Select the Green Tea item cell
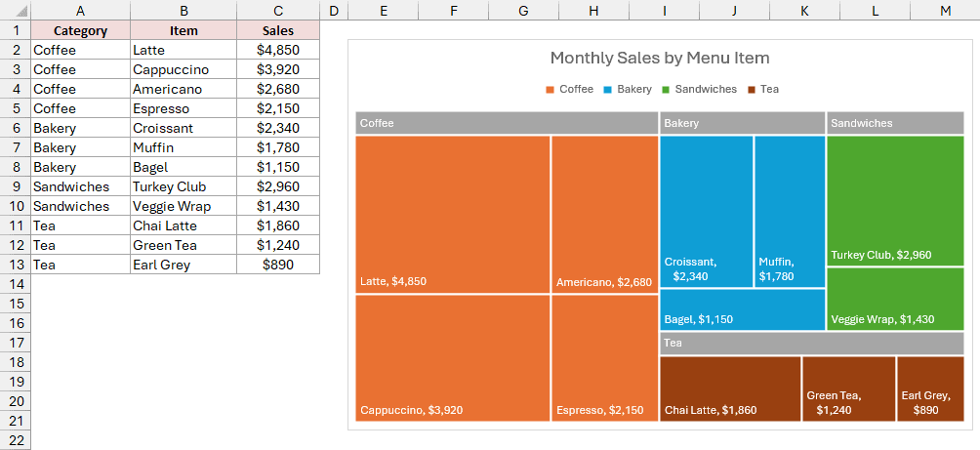Screen dimensions: 980x450 (x=184, y=245)
